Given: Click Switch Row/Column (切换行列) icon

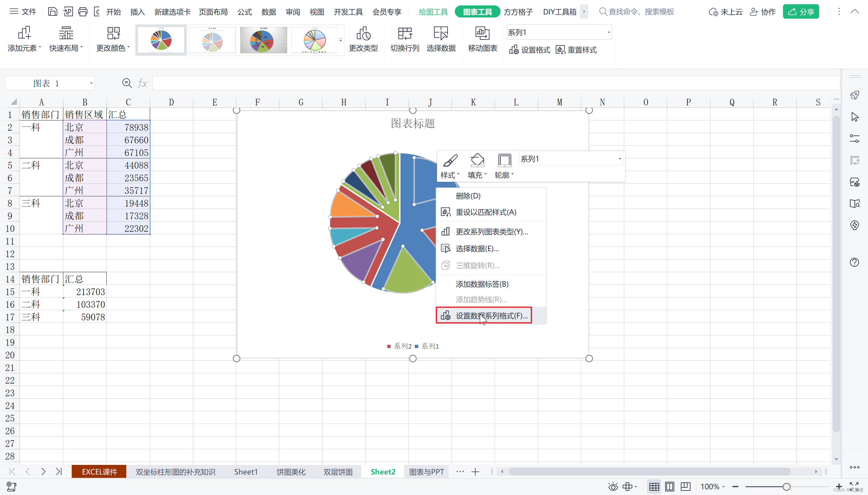Looking at the screenshot, I should 404,33.
